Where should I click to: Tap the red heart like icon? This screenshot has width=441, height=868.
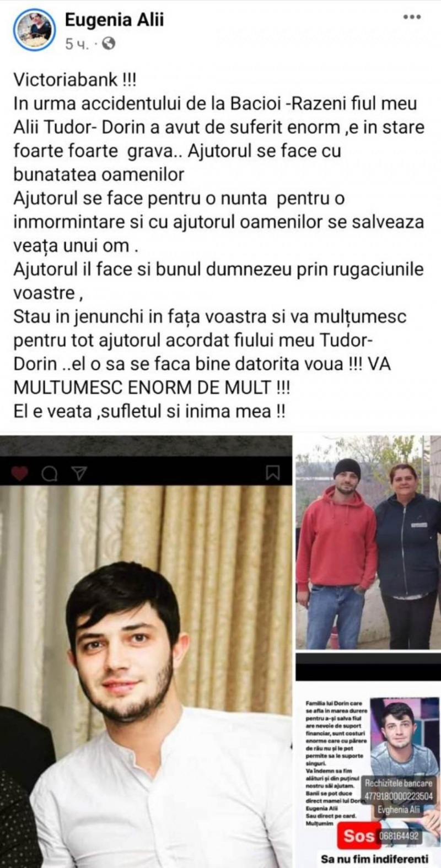pyautogui.click(x=20, y=473)
